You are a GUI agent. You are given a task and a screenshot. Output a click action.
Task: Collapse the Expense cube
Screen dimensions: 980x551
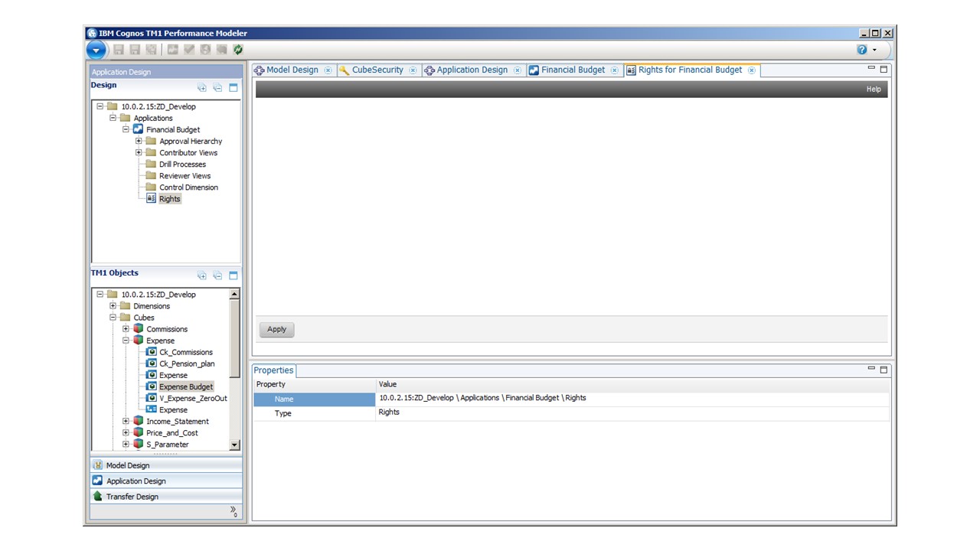point(126,341)
